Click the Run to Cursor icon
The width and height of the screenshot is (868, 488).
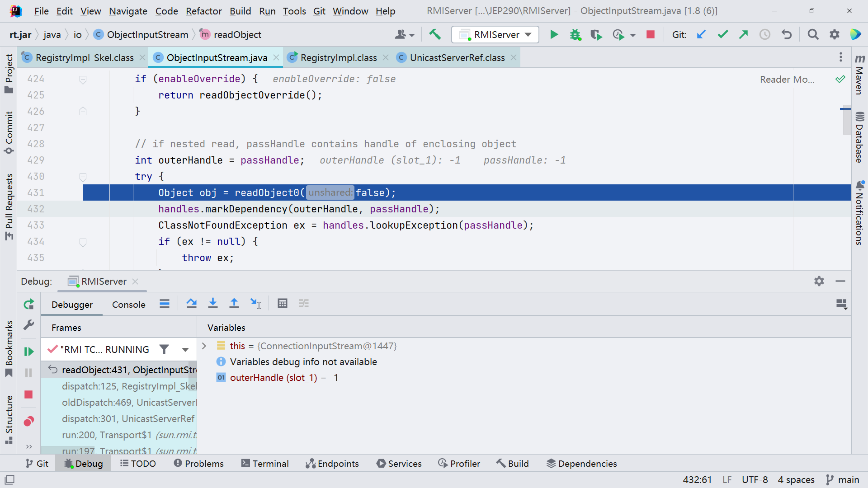coord(255,304)
